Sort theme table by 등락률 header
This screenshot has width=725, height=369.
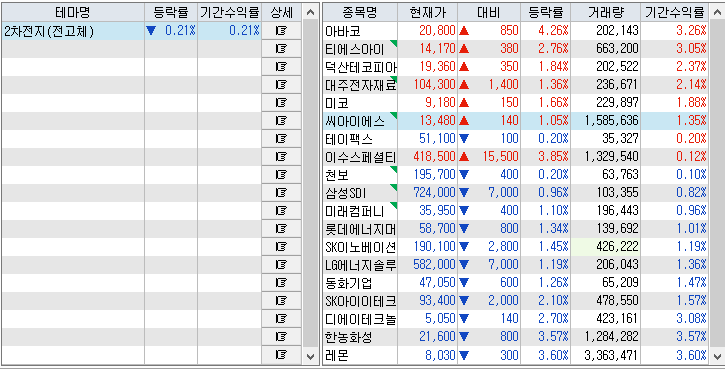pos(171,12)
